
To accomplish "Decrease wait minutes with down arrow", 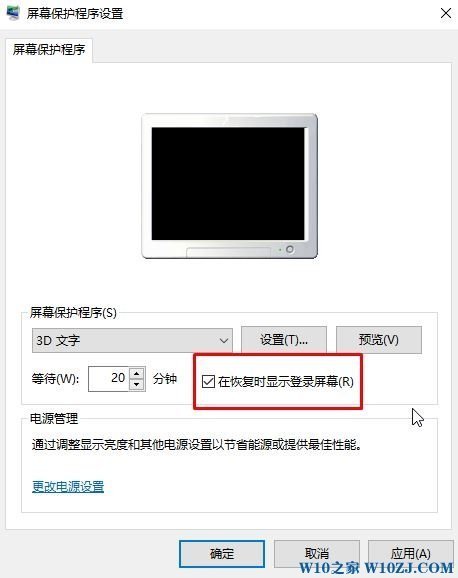I will (137, 384).
